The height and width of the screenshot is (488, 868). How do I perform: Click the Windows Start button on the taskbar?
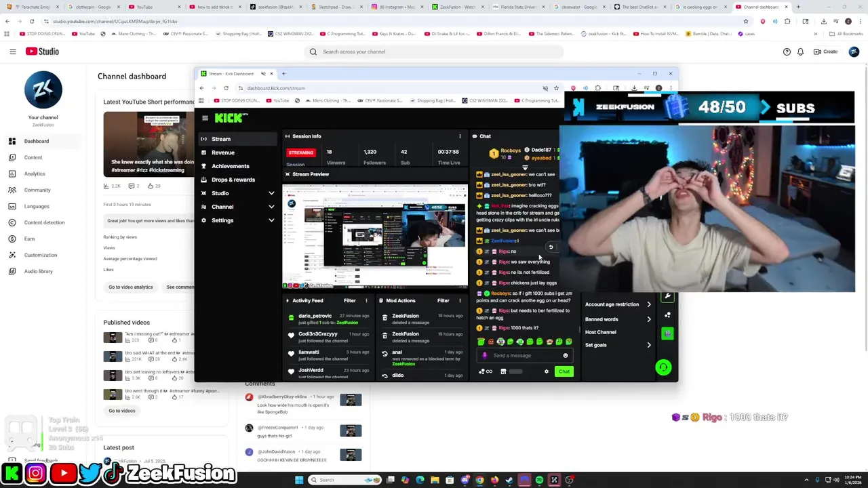299,480
